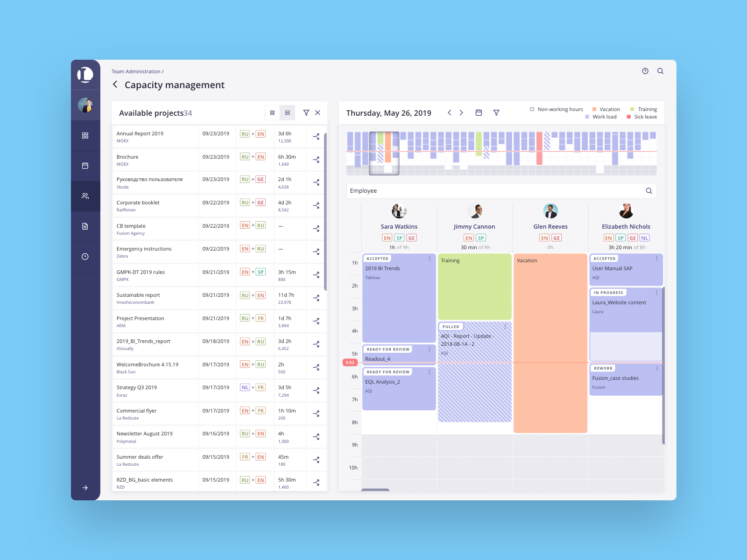Toggle Sick leave legend item

pos(642,117)
